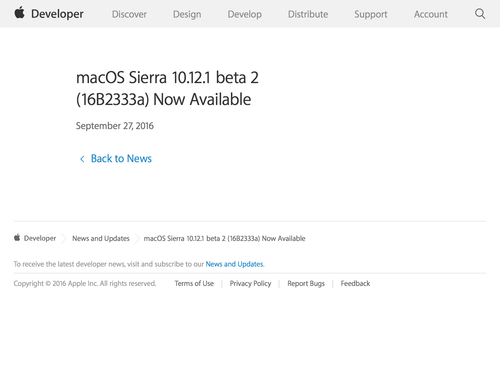Open the search magnifier icon

(x=480, y=14)
